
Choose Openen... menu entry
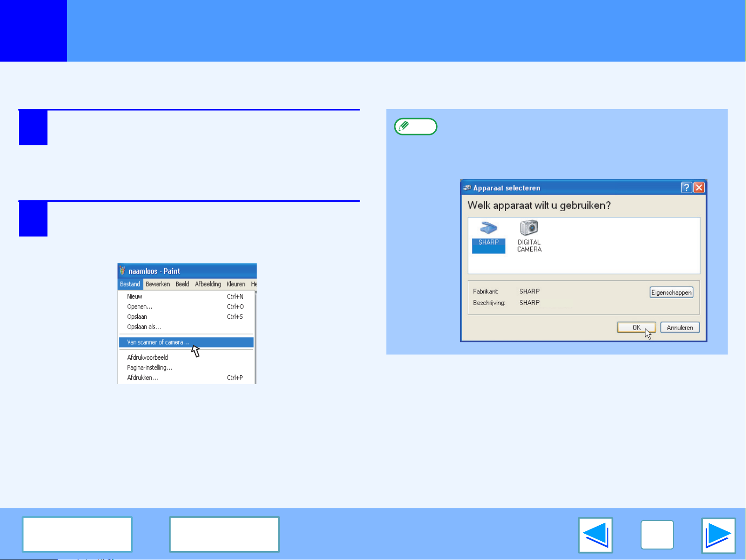click(x=186, y=307)
